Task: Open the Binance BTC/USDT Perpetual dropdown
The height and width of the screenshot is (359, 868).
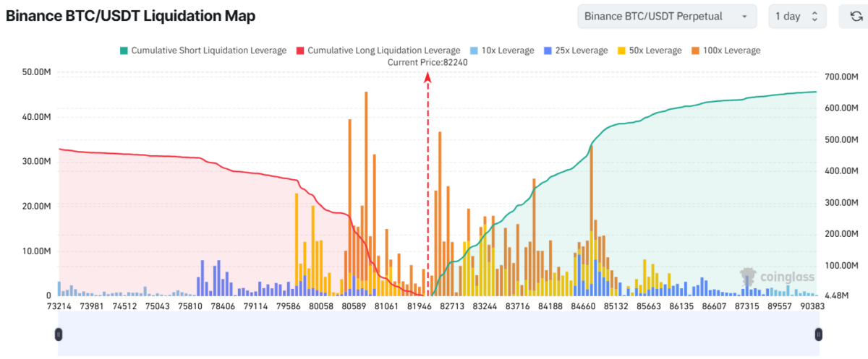Action: pyautogui.click(x=667, y=16)
